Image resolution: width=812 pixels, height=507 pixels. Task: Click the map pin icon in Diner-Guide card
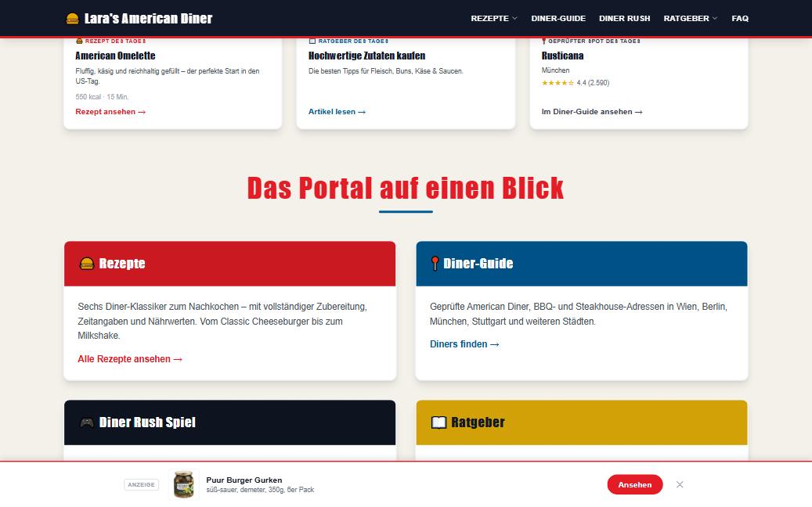click(435, 264)
